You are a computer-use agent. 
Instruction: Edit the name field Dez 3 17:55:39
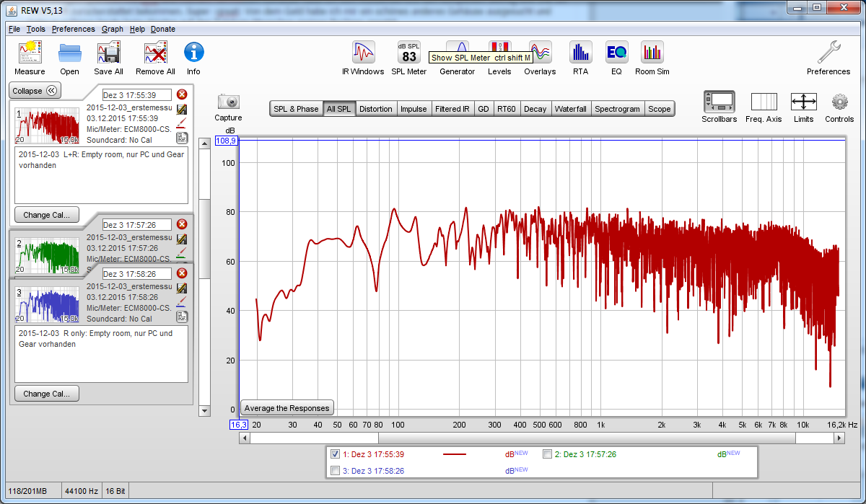(x=137, y=94)
